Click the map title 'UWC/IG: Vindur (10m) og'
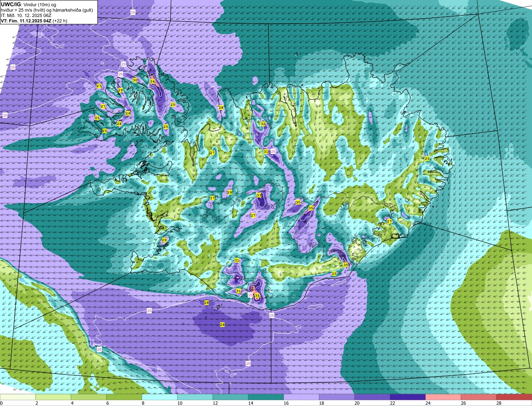This screenshot has height=406, width=532. tap(28, 4)
